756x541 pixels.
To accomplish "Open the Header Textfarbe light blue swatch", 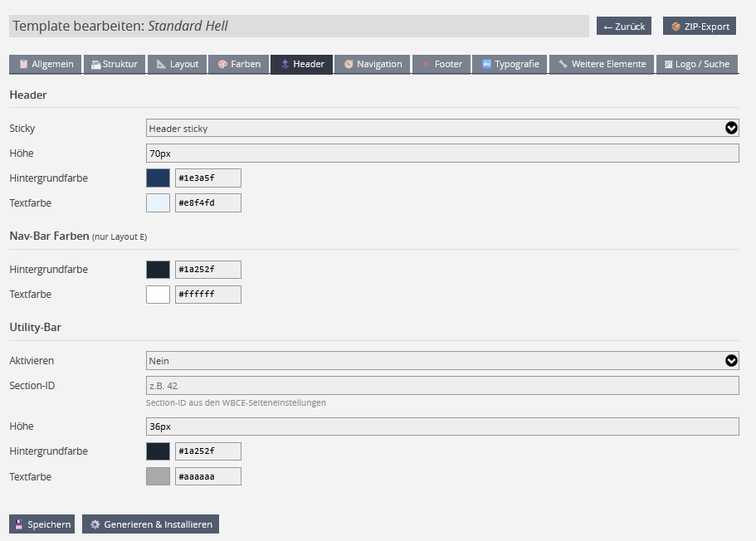I will tap(159, 203).
